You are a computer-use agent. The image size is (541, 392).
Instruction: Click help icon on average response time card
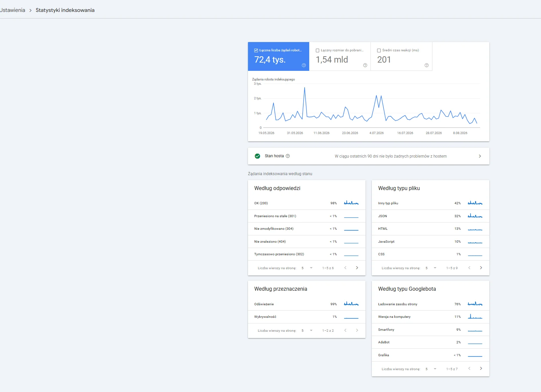click(x=426, y=65)
